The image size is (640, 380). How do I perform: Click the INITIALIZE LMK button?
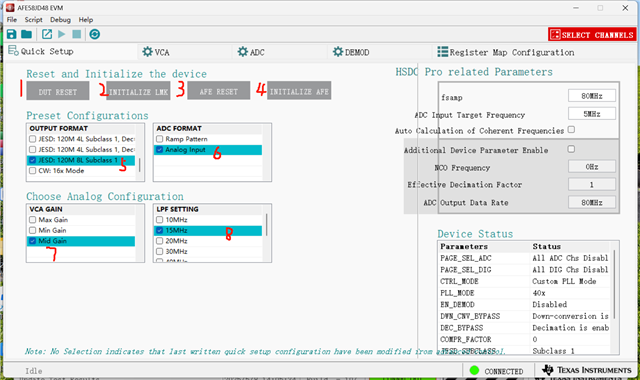tap(138, 91)
